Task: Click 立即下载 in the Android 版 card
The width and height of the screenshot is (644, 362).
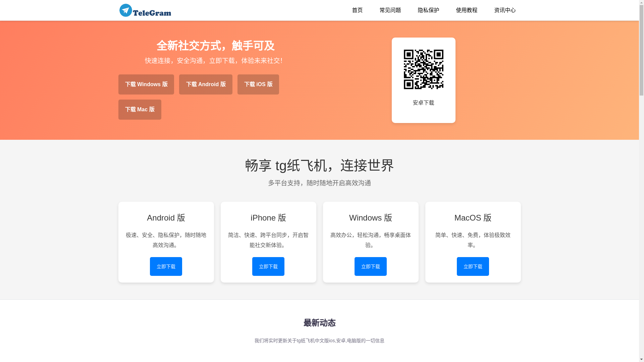Action: click(166, 266)
